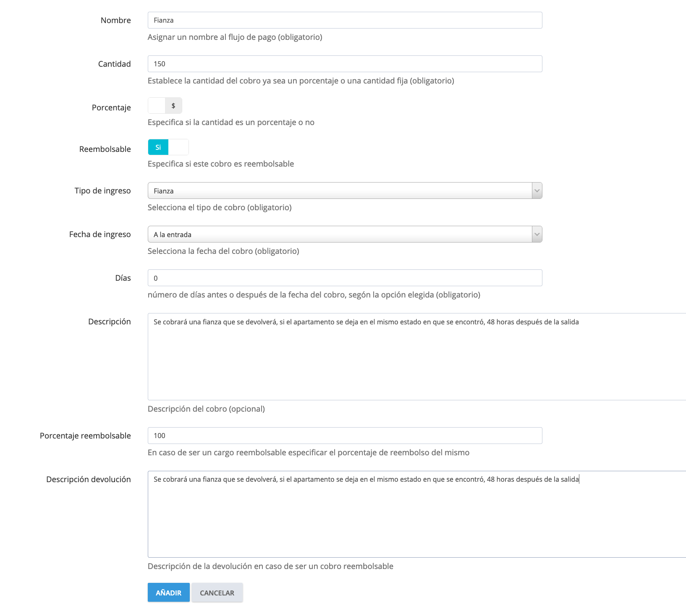Click the Reembolsable label text
Viewport: 686px width, 616px height.
tap(105, 149)
